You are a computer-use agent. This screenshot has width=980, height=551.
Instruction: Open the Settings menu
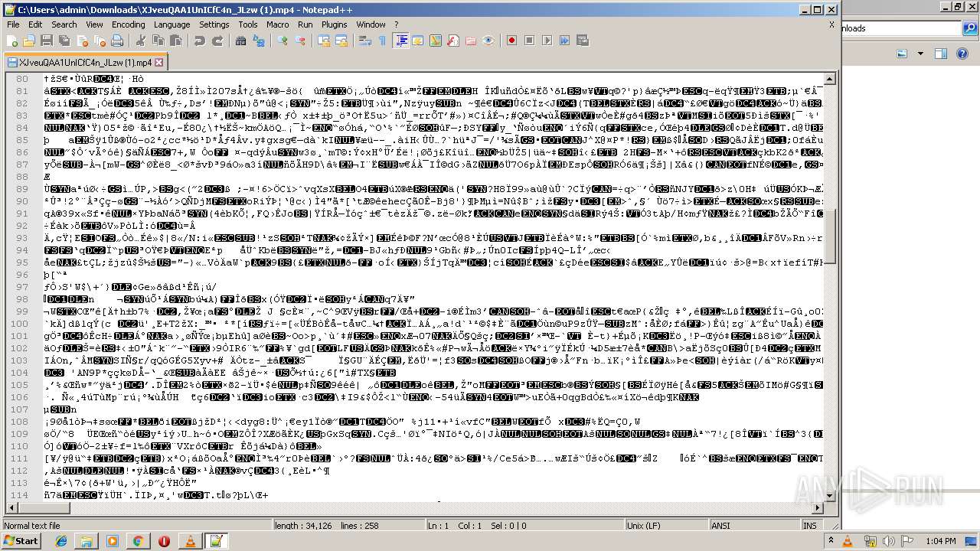pyautogui.click(x=214, y=24)
